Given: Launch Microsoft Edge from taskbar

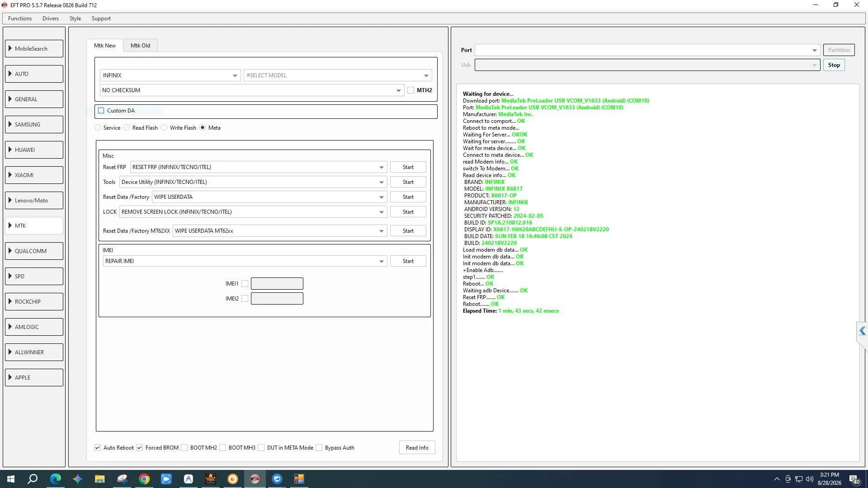Looking at the screenshot, I should click(x=55, y=479).
